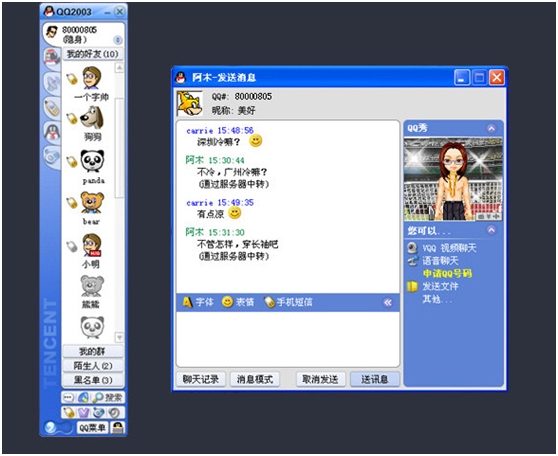
Task: Click friend list scroll down arrow
Action: point(120,337)
